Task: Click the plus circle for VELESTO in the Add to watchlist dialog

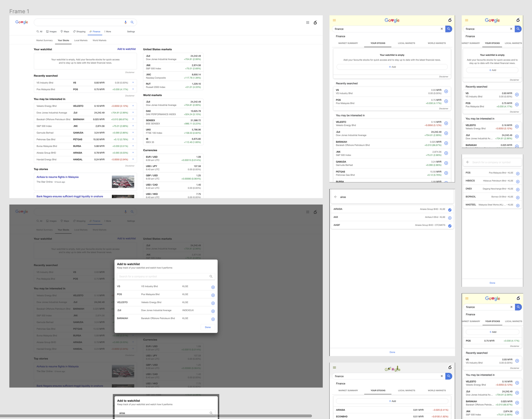Action: click(x=213, y=303)
